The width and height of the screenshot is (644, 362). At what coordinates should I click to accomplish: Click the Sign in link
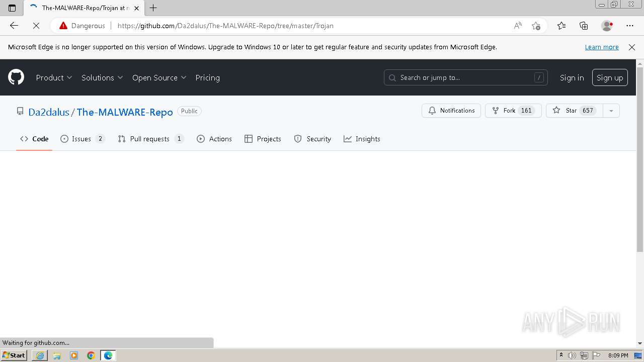(x=572, y=77)
